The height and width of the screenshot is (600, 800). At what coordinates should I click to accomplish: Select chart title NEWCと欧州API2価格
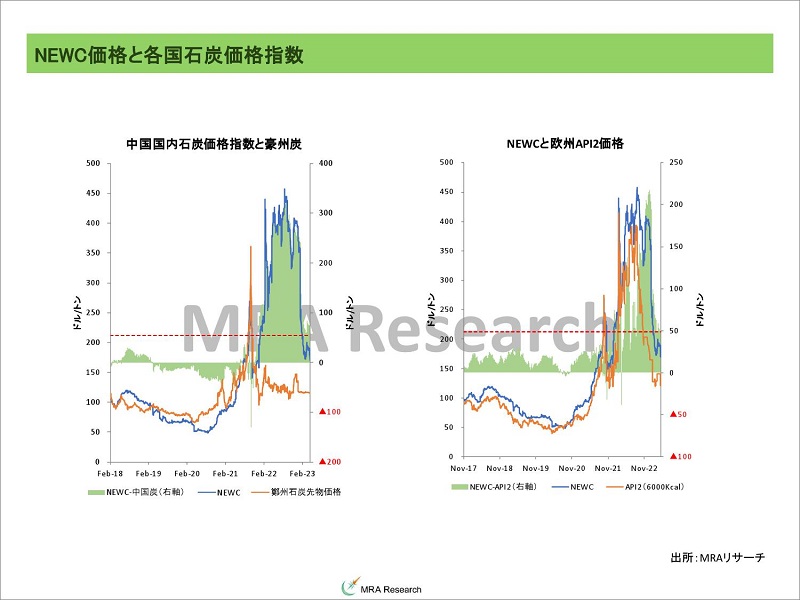[x=565, y=144]
